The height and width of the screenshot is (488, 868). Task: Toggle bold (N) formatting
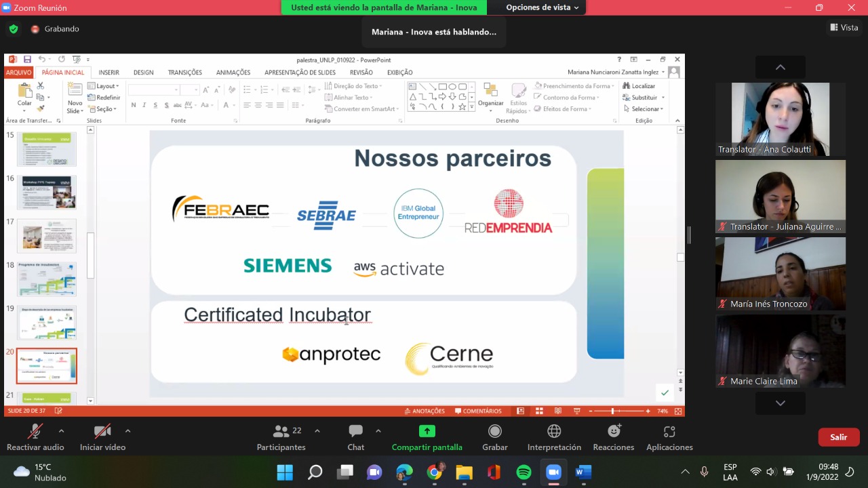pos(134,105)
